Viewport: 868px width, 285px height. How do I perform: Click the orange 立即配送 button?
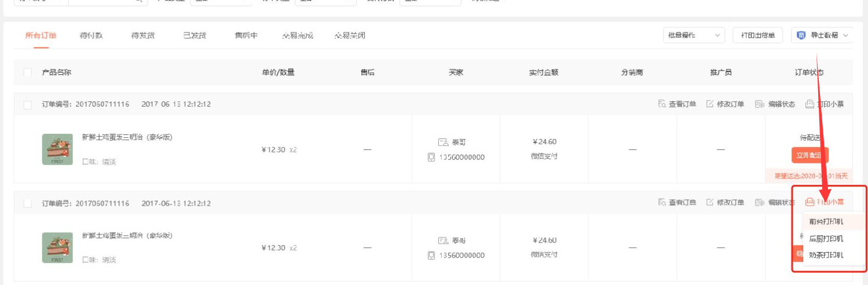click(x=810, y=155)
